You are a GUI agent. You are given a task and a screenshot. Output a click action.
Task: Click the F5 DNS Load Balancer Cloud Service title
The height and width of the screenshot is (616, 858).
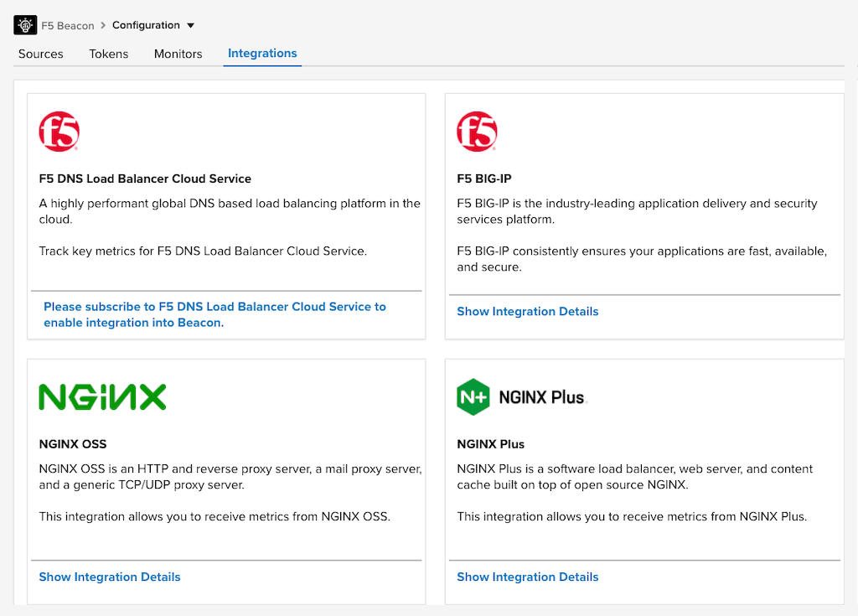click(x=145, y=179)
